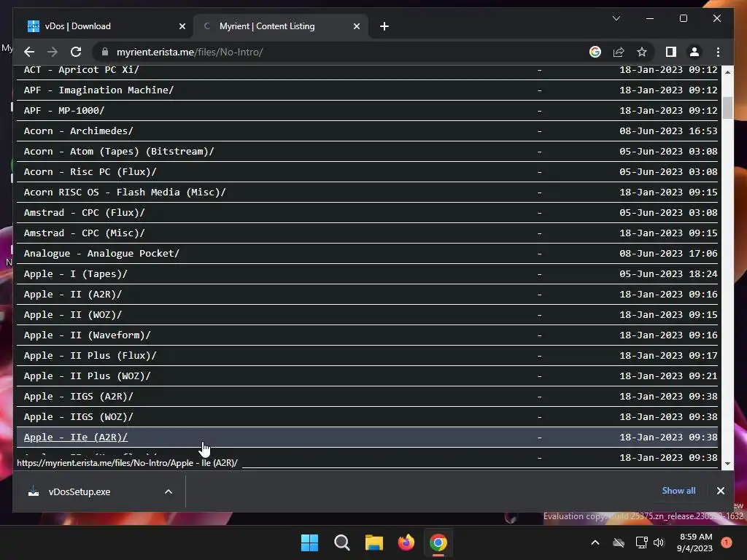This screenshot has width=747, height=560.
Task: Open Acorn - Risc PC (Flux) folder
Action: 90,172
